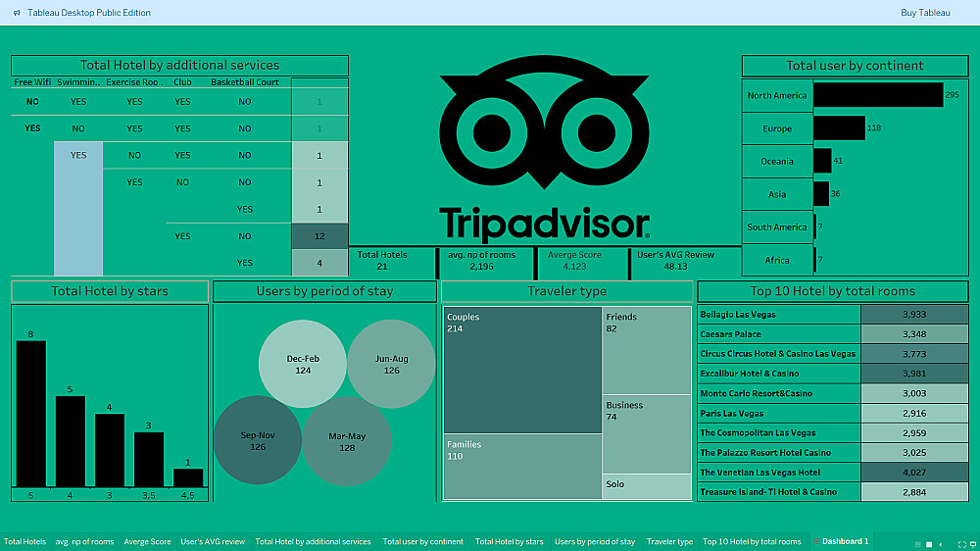Click the Excalibur Hotel & Casino row
This screenshot has width=980, height=551.
click(x=832, y=374)
